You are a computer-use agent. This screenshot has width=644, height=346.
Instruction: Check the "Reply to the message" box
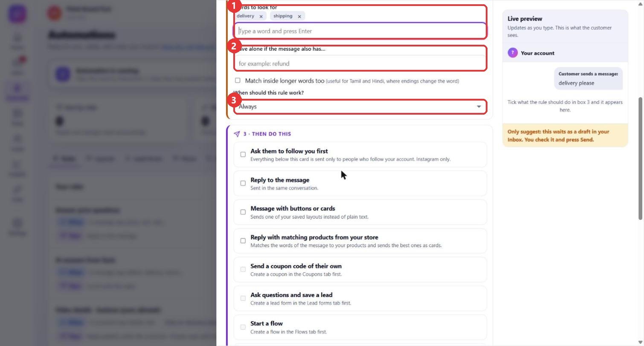point(243,183)
